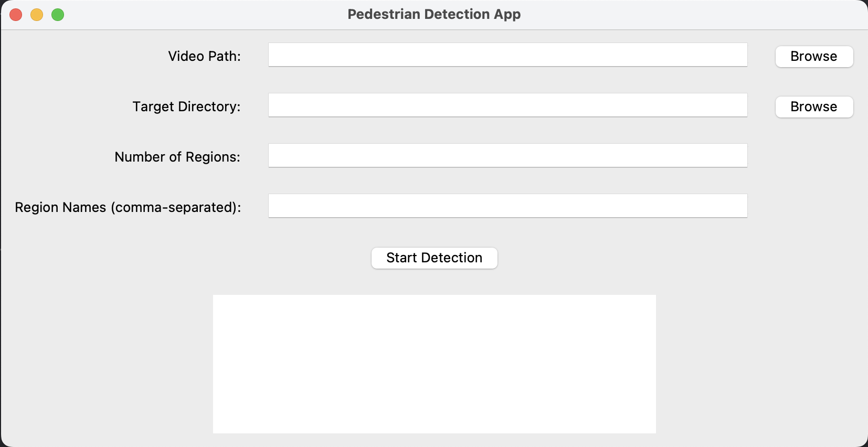Image resolution: width=868 pixels, height=447 pixels.
Task: Click the Region Names label text
Action: coord(128,207)
